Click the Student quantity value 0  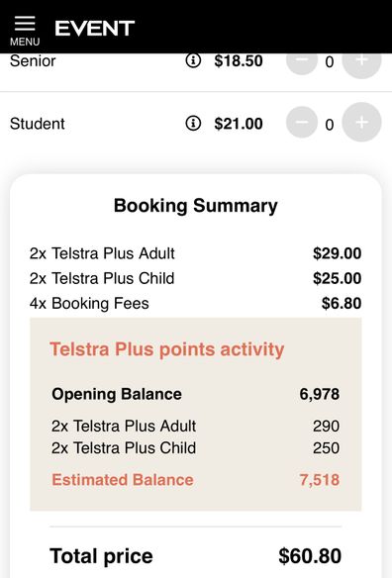coord(330,125)
